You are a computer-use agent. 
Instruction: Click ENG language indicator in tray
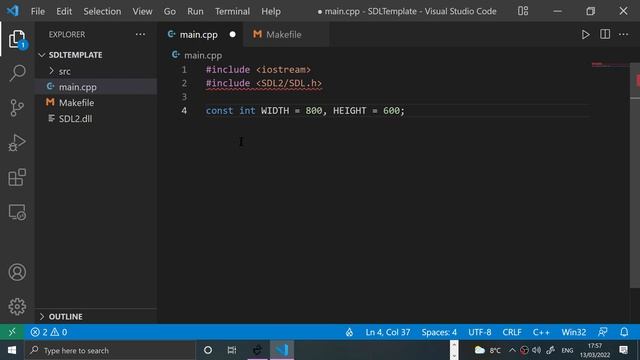[x=567, y=350]
